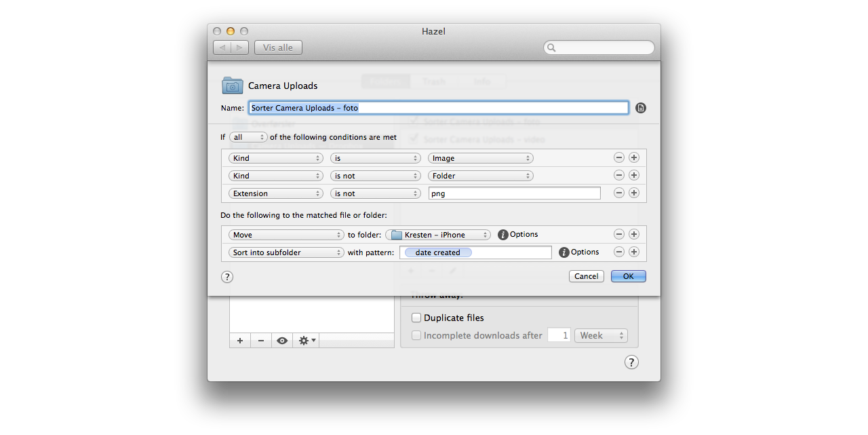Toggle the eye preview button below the folder list
868x435 pixels.
pos(282,341)
